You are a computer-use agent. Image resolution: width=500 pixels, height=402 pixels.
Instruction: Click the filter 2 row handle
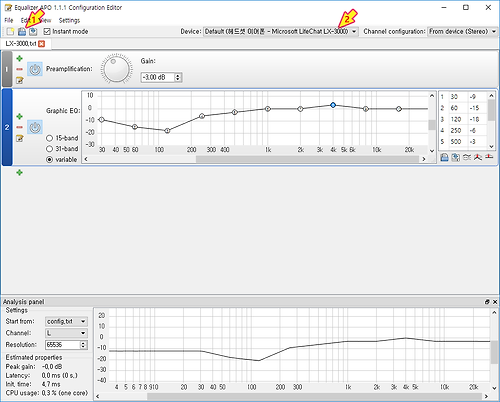click(7, 127)
